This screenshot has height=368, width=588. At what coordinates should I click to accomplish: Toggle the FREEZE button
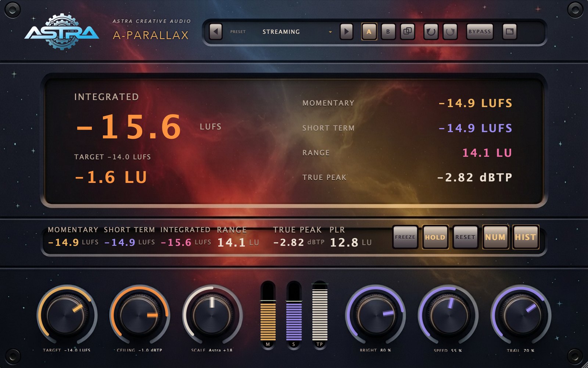[x=405, y=237]
